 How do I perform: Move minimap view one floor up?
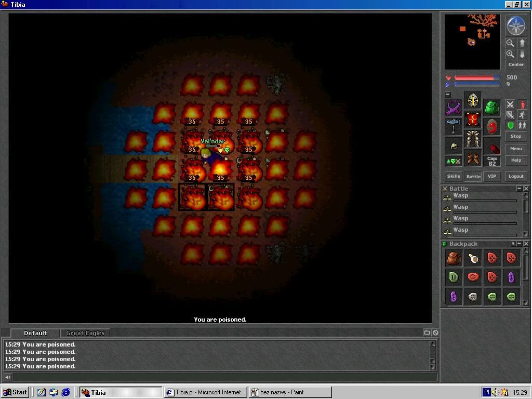pyautogui.click(x=522, y=43)
